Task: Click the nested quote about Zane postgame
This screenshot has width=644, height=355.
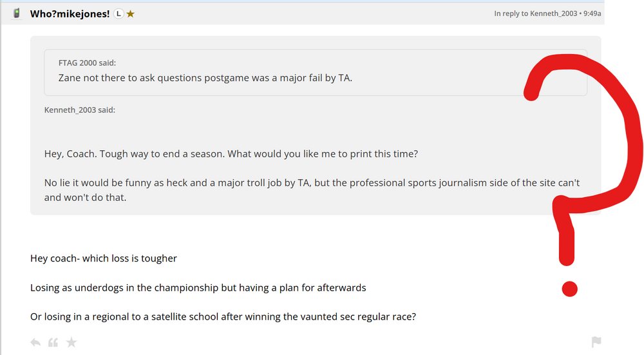Action: (205, 79)
